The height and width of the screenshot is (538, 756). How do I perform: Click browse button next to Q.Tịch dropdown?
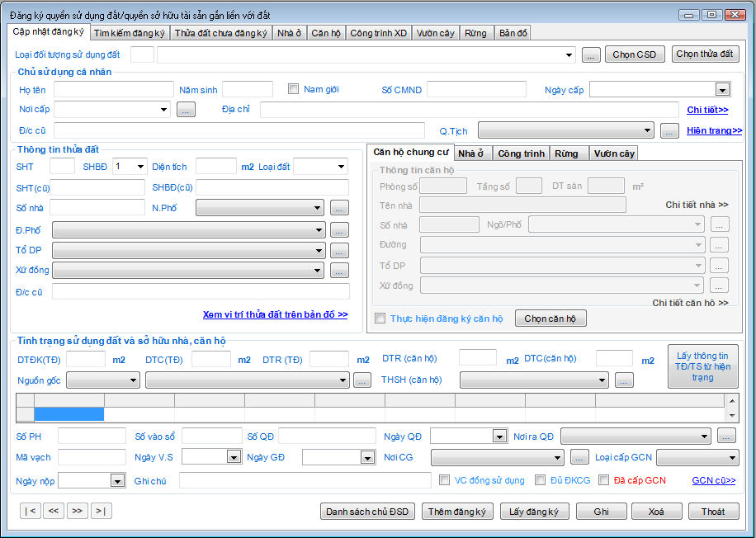tap(669, 130)
